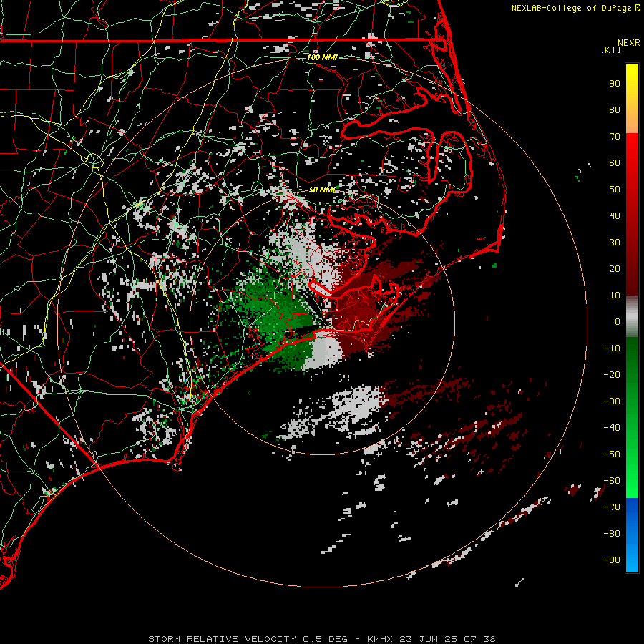Click the -30 value on velocity scale

(x=612, y=401)
